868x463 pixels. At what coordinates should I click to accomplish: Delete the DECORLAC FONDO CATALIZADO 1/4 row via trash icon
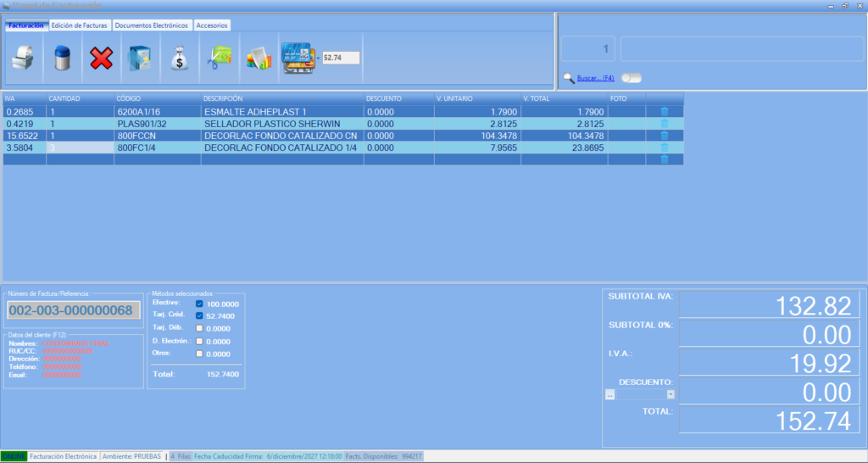click(x=665, y=148)
